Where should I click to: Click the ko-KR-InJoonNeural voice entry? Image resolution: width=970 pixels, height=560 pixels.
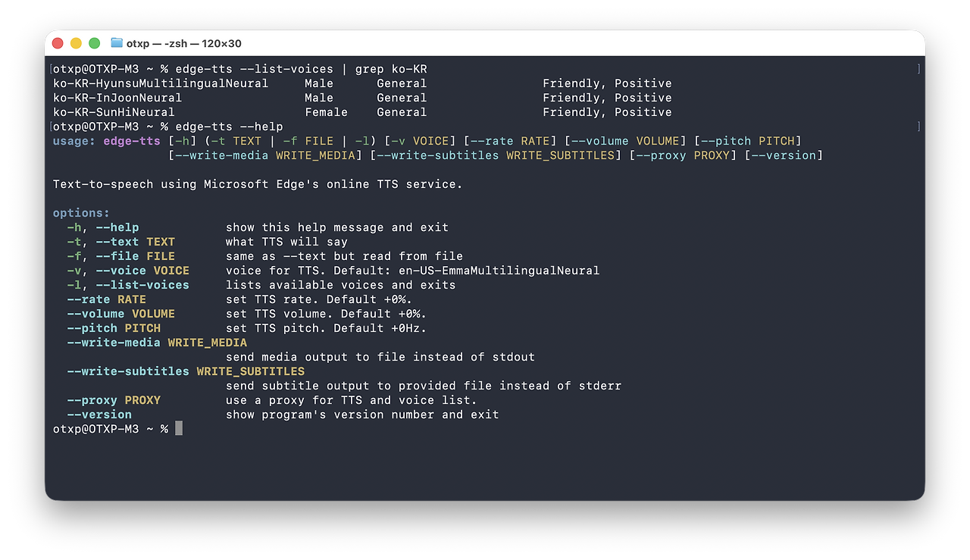(x=117, y=98)
